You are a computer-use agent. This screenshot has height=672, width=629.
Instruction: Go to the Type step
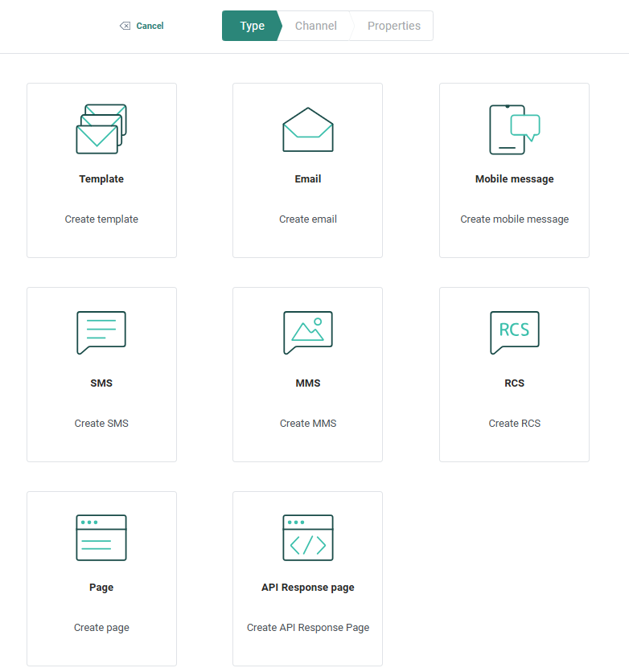[251, 26]
